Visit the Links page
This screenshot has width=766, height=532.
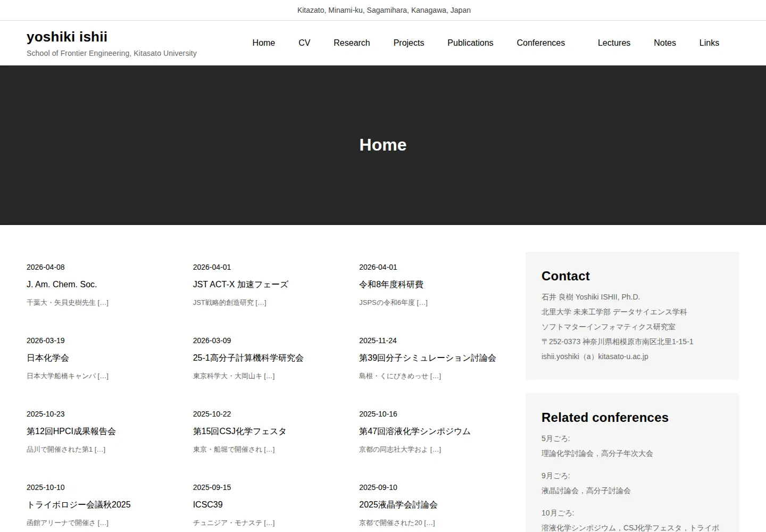[709, 43]
